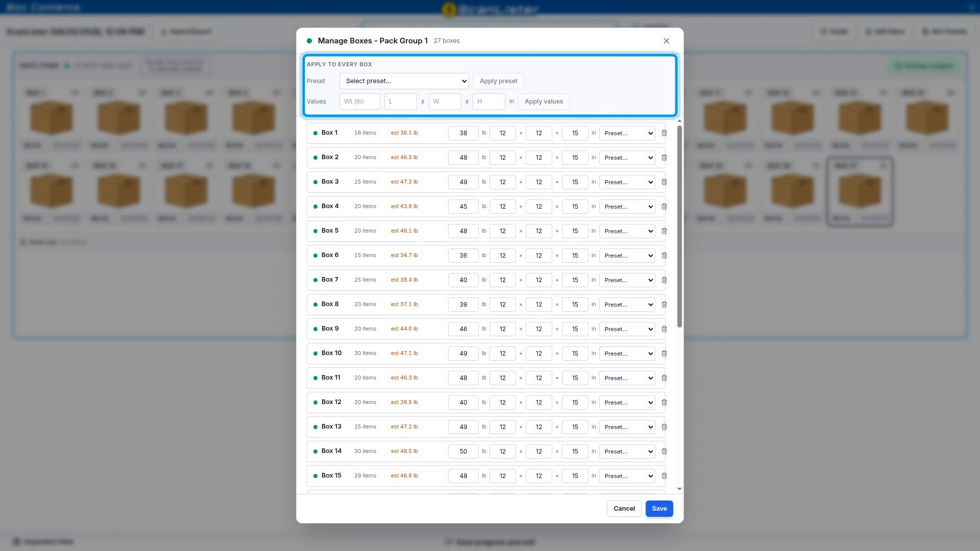Viewport: 980px width, 551px height.
Task: Click the '29 items' label for Box 15
Action: point(365,476)
